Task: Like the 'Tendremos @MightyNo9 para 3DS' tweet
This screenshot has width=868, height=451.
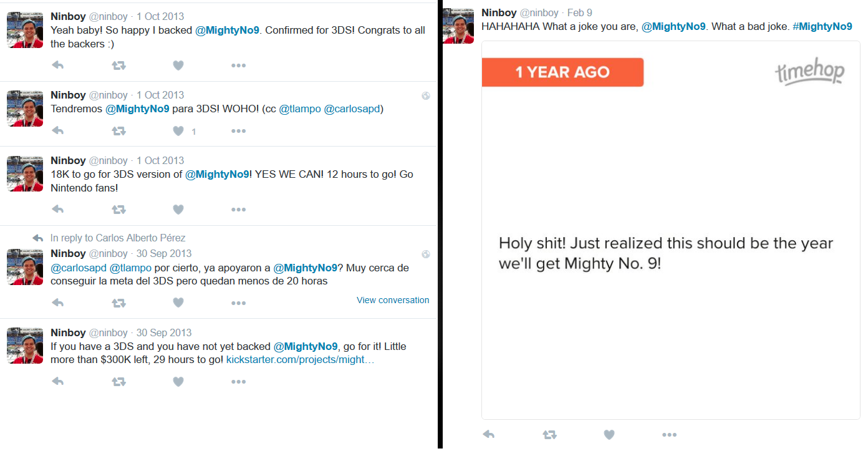Action: pos(178,131)
